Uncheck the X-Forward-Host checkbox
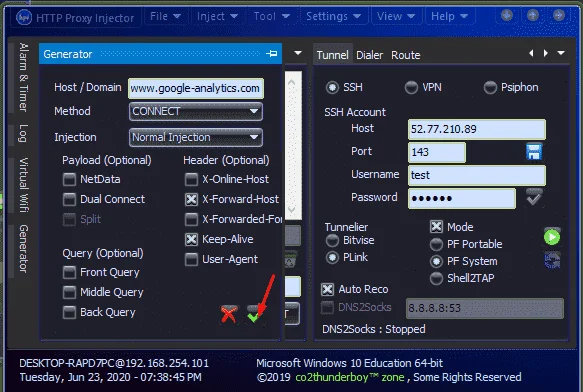 tap(191, 199)
